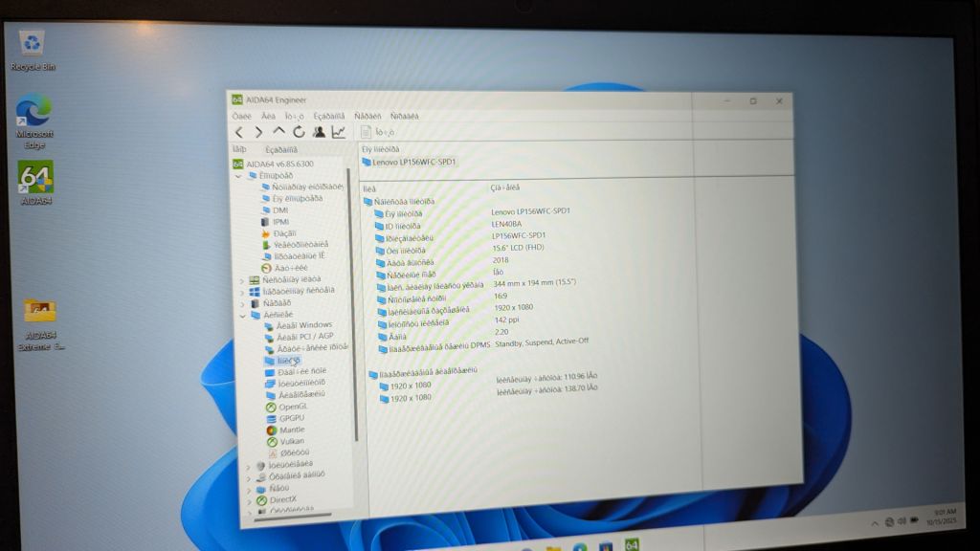This screenshot has height=551, width=980.
Task: Click the tree panel's horizontal scrollbar
Action: [x=293, y=516]
